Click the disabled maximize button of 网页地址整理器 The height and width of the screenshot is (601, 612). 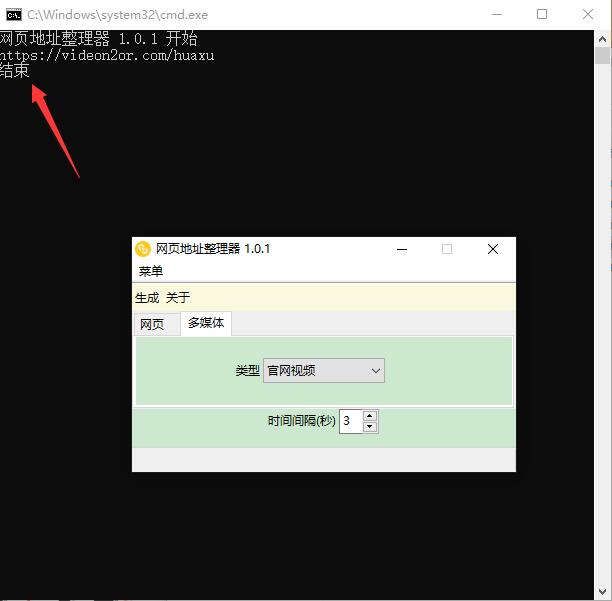447,249
